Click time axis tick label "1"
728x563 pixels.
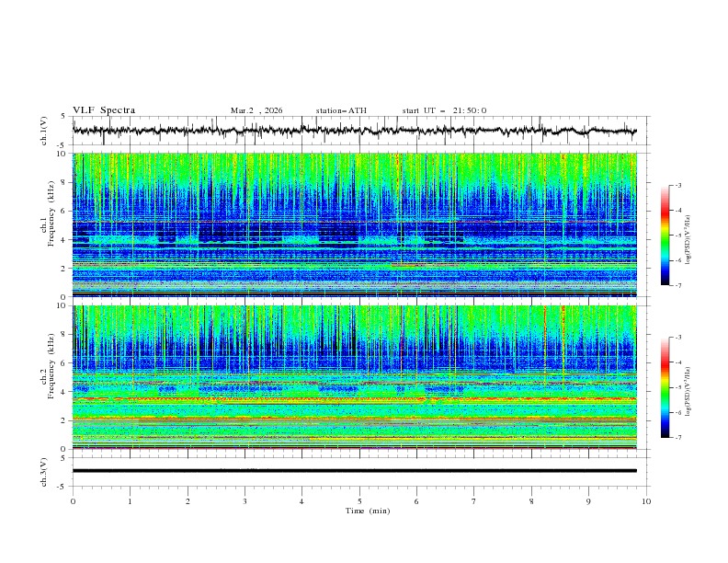[x=131, y=501]
